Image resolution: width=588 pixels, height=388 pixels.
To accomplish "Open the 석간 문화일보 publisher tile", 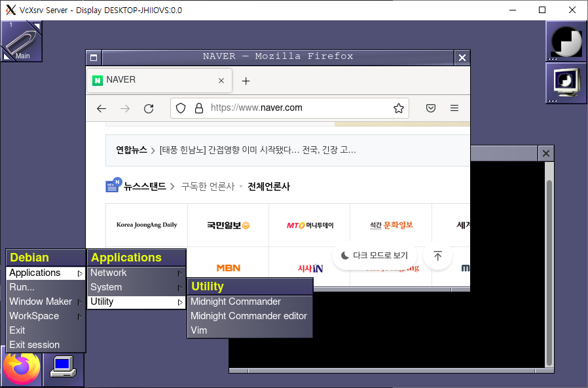I will (x=391, y=225).
